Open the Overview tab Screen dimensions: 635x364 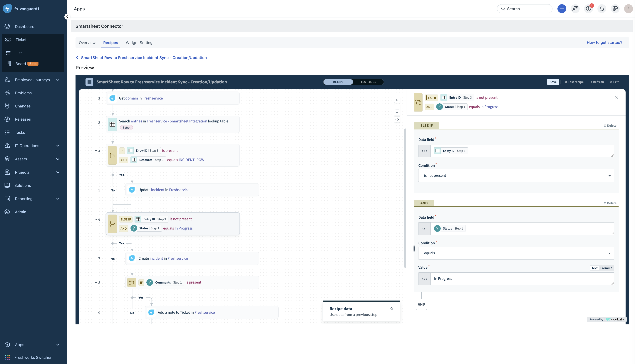point(87,43)
